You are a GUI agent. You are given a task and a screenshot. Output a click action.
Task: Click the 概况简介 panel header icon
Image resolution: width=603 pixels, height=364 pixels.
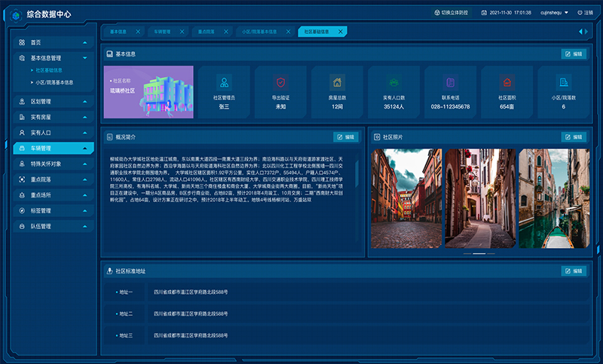[x=109, y=137]
